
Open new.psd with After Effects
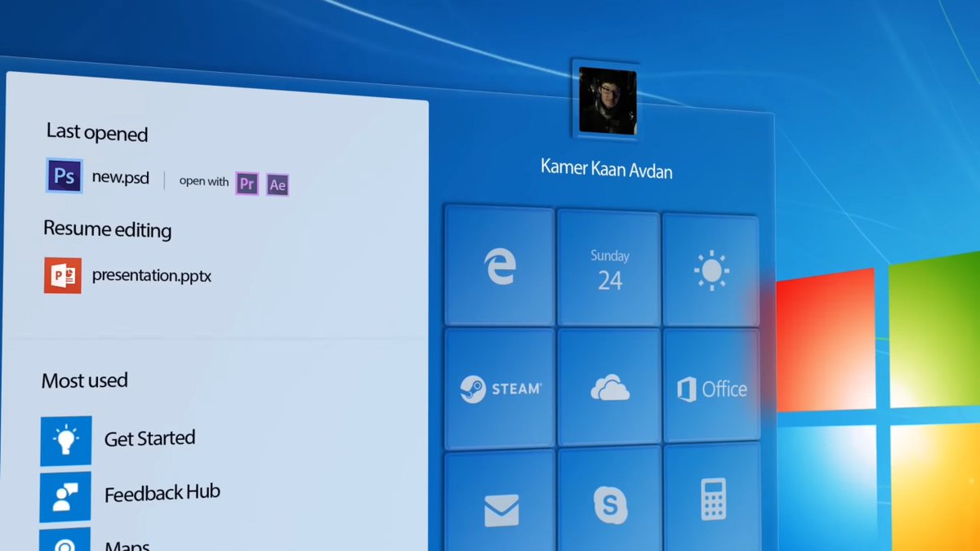[278, 185]
